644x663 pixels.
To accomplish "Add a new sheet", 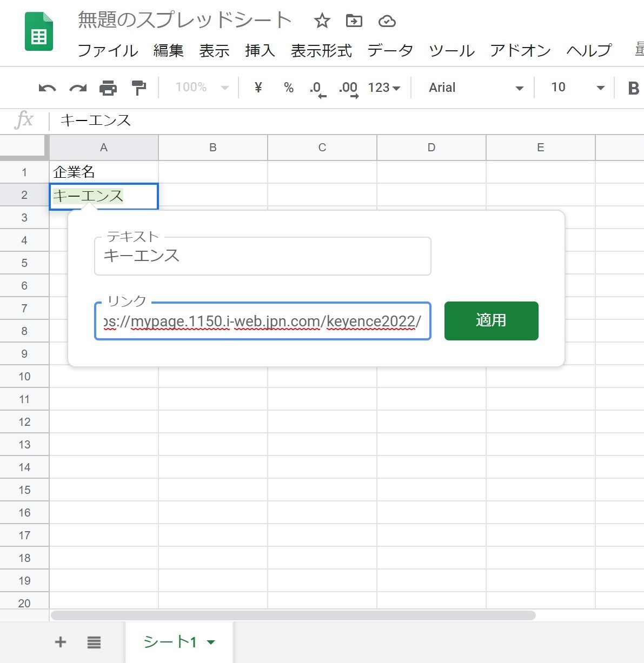I will [61, 642].
